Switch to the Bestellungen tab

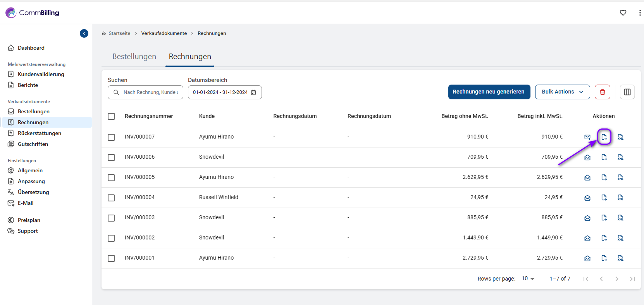[x=134, y=57]
